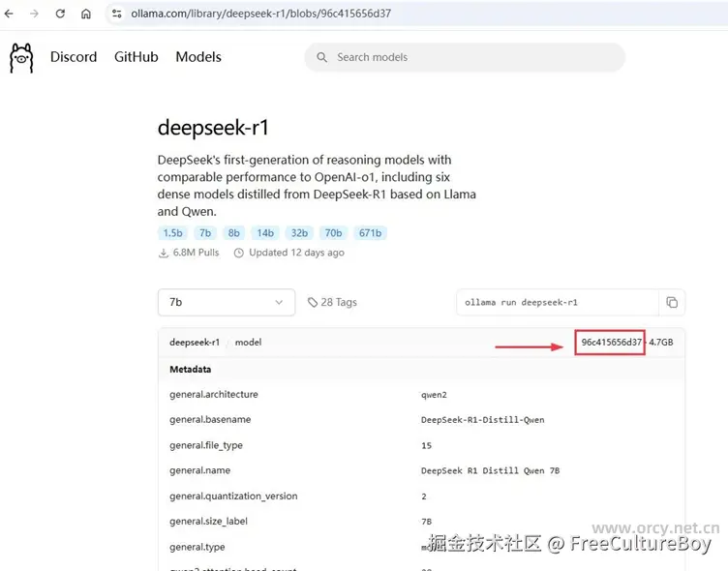
Task: Open the Discord link
Action: (x=74, y=57)
